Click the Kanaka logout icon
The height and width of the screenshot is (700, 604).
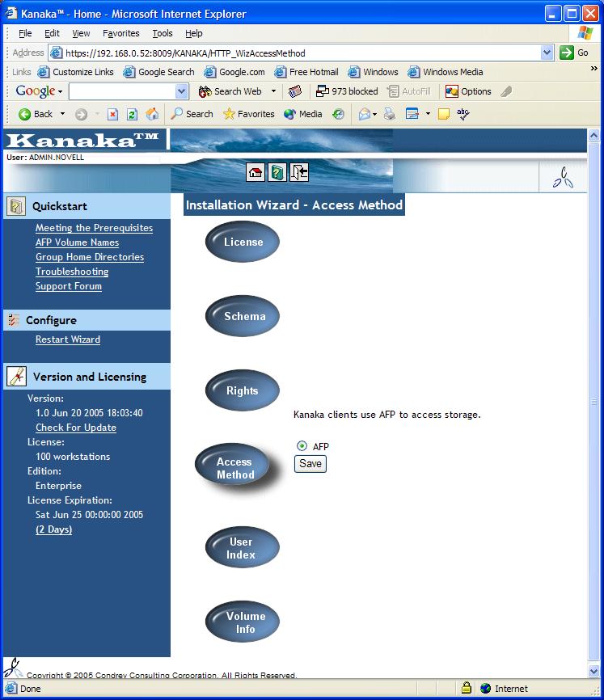299,172
